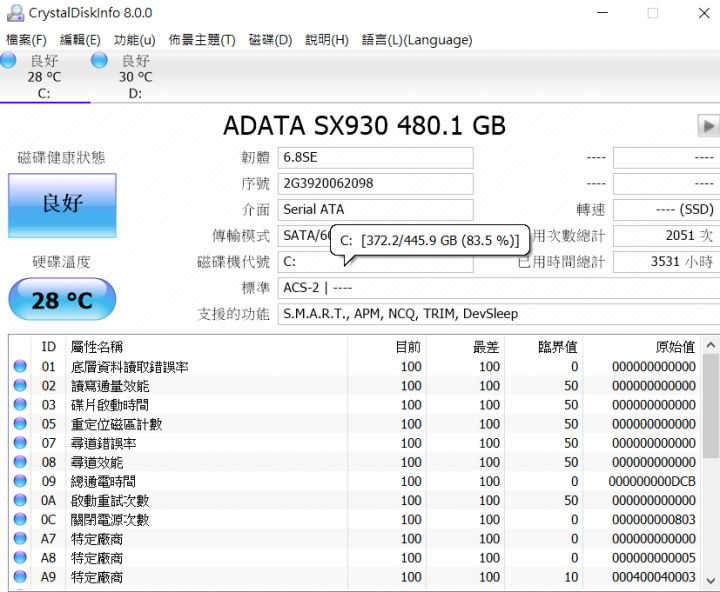Select the 碟片啟動時間 attribute row
Image resolution: width=720 pixels, height=592 pixels.
coord(354,405)
